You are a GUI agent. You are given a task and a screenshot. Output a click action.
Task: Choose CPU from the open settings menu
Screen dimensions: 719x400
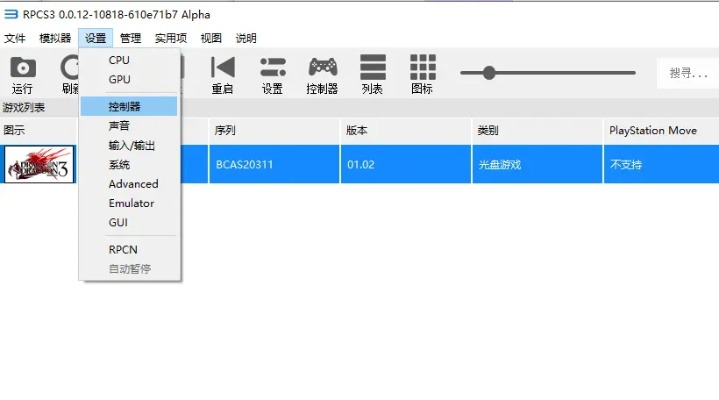click(x=119, y=60)
